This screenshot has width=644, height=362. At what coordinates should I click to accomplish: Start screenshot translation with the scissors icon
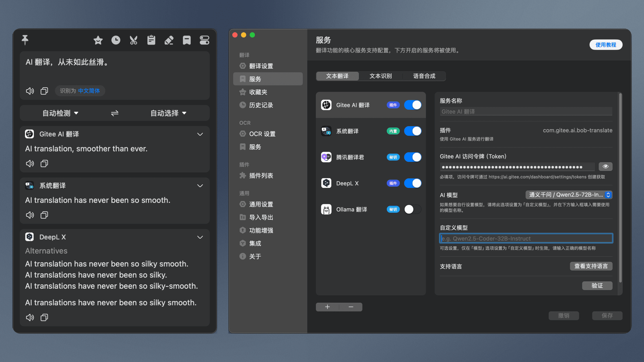(x=134, y=40)
